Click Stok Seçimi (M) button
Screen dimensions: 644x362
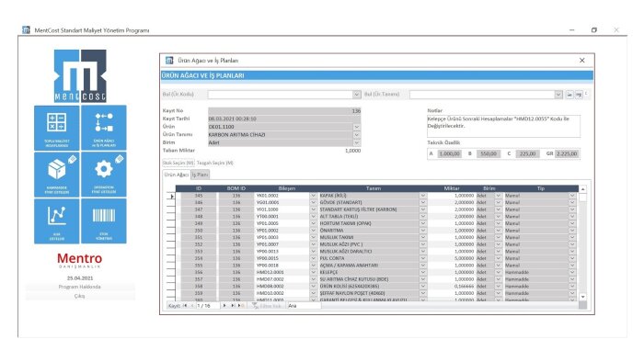click(178, 164)
